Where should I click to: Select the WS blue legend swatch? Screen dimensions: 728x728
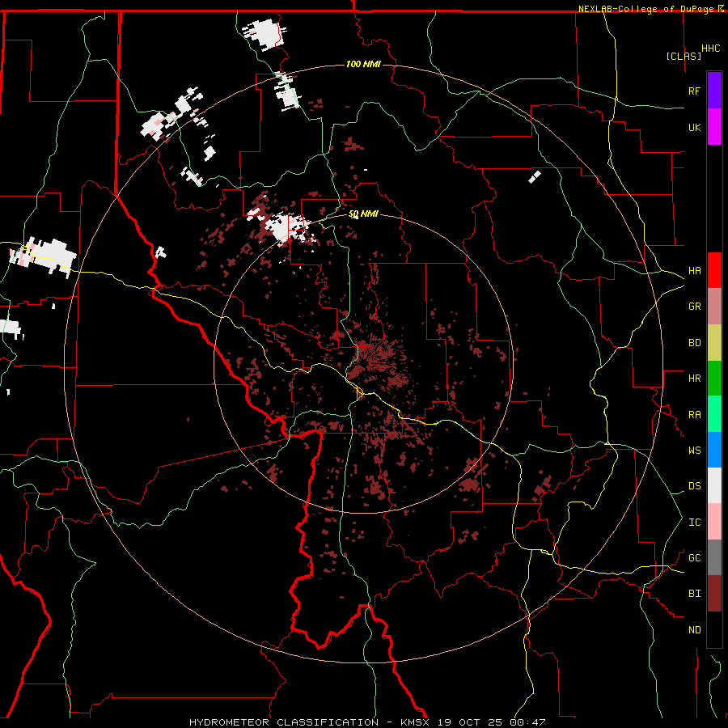coord(714,450)
